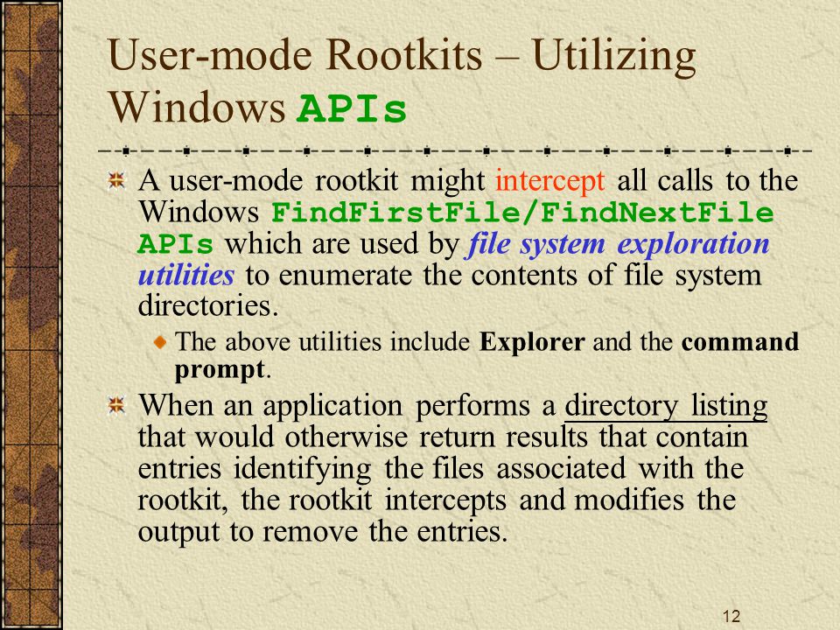This screenshot has width=840, height=630.
Task: Click the green 'APIs' word before 'which are used by'
Action: [x=176, y=244]
